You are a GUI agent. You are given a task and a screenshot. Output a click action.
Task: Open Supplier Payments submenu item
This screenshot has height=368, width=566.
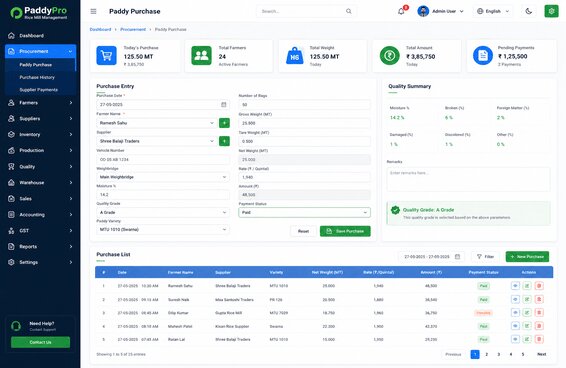(39, 90)
